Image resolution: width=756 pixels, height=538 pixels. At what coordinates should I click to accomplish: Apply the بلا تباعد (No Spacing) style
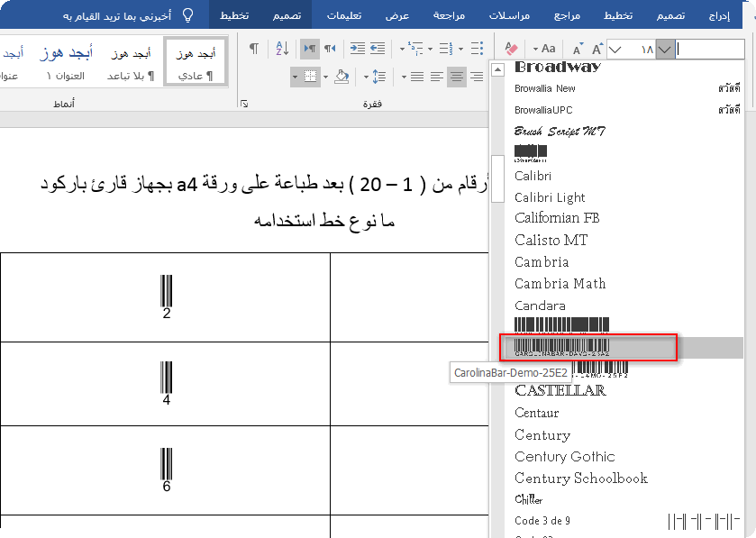(x=131, y=63)
